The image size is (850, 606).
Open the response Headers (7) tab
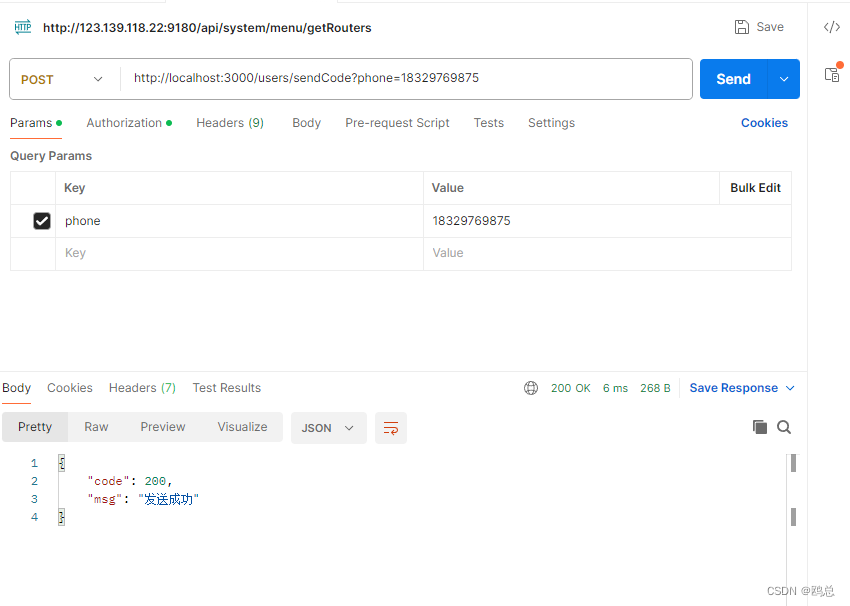pos(142,388)
